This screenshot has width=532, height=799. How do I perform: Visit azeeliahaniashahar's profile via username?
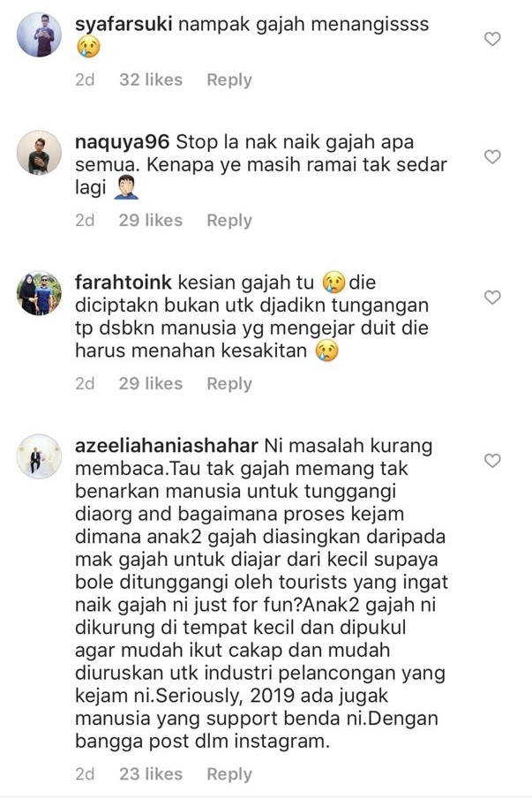tap(167, 446)
